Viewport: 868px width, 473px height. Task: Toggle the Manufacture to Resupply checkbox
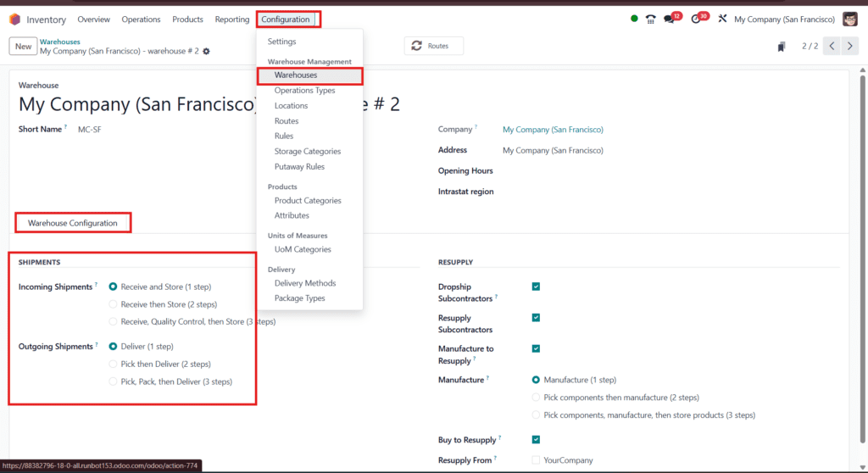click(536, 348)
